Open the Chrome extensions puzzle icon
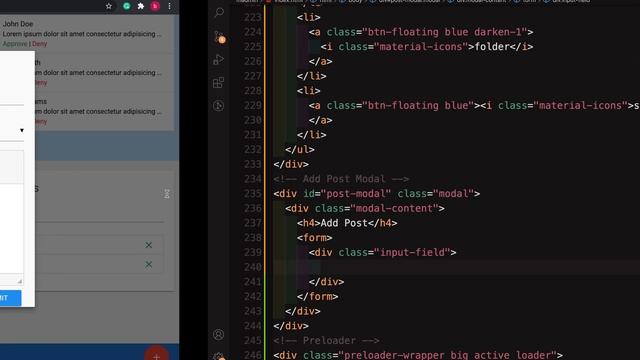The image size is (640, 360). click(x=141, y=6)
